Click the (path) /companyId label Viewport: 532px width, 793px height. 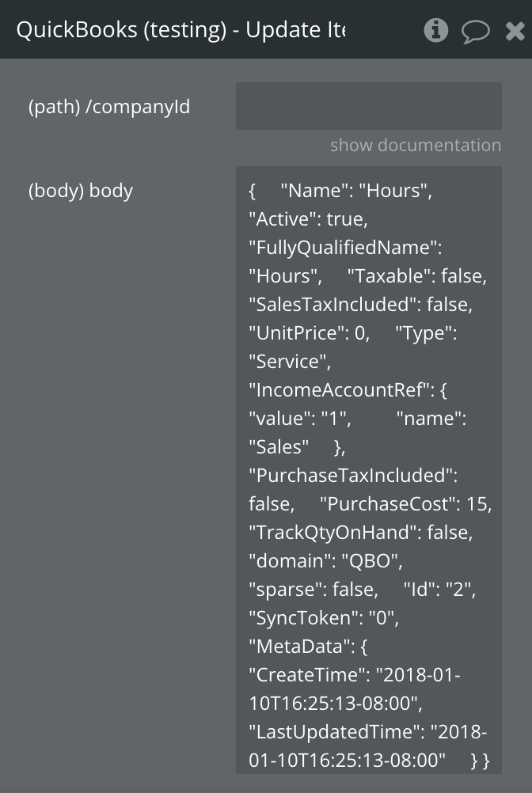[x=109, y=107]
